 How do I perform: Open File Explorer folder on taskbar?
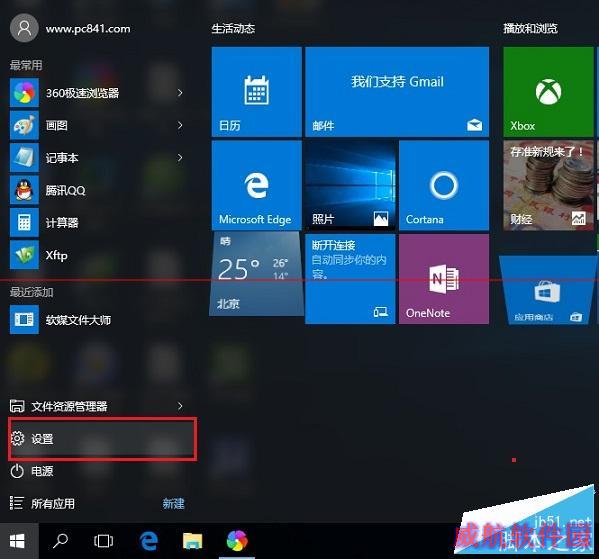193,541
